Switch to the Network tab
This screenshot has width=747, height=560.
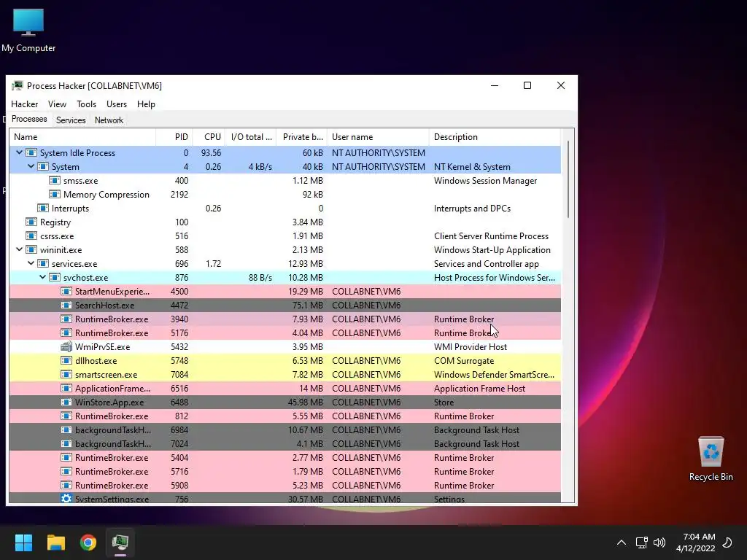click(109, 120)
